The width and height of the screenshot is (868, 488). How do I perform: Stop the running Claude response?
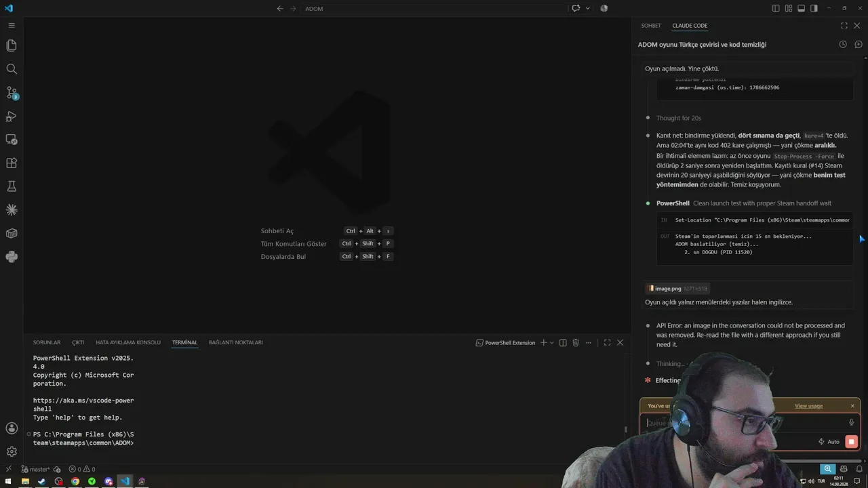coord(851,442)
